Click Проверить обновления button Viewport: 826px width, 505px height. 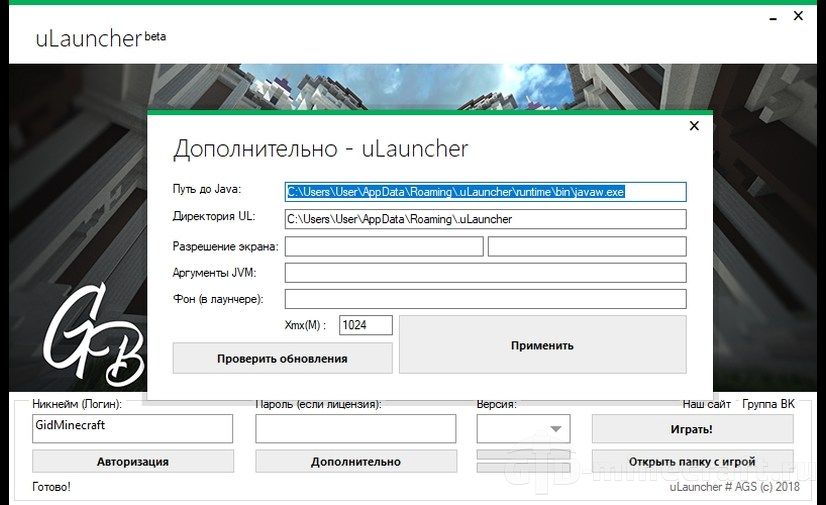(282, 359)
